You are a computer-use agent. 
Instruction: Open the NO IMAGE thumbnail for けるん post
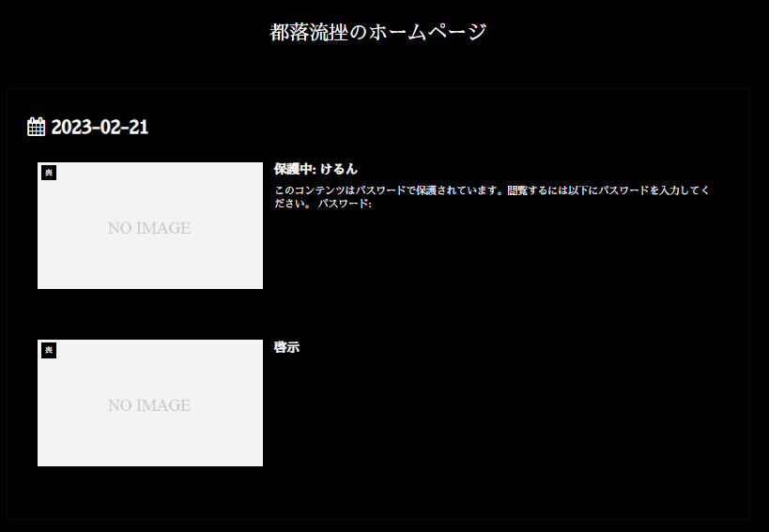[x=150, y=226]
